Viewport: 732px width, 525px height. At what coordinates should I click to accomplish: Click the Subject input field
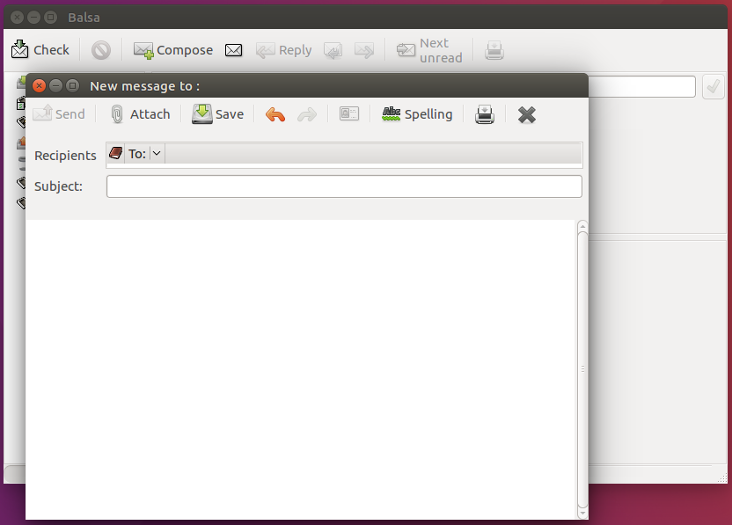coord(344,187)
